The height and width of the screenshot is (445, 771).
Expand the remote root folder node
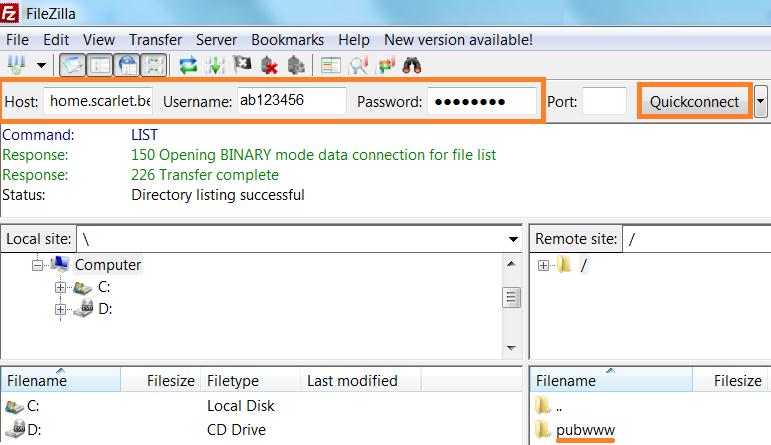pos(543,266)
